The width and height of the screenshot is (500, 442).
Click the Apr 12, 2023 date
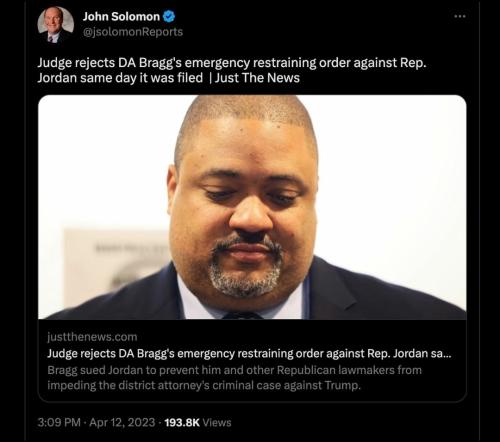(122, 422)
